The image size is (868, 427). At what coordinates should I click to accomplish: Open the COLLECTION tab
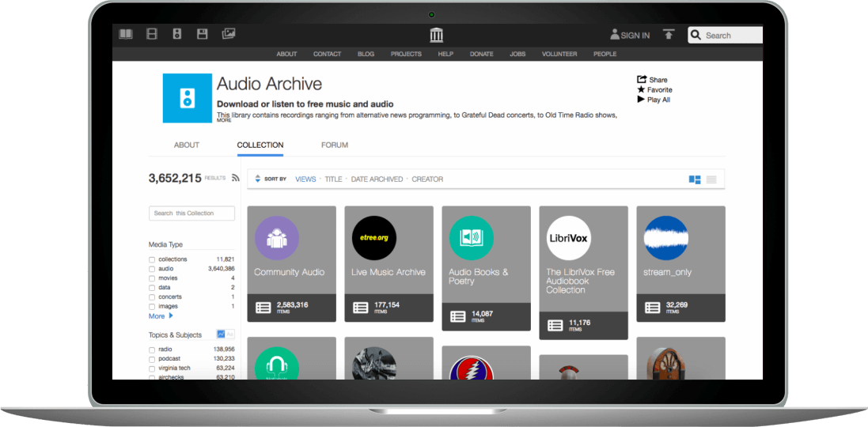(260, 145)
